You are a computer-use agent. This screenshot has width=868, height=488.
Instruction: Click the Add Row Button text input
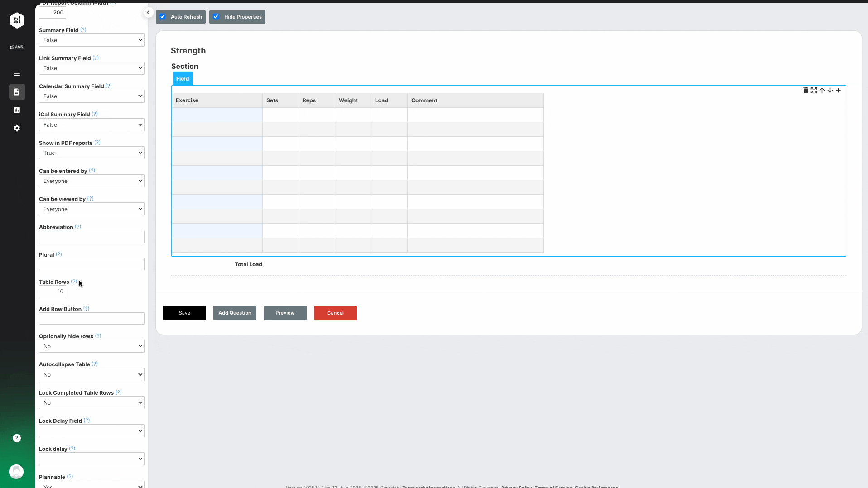click(92, 319)
